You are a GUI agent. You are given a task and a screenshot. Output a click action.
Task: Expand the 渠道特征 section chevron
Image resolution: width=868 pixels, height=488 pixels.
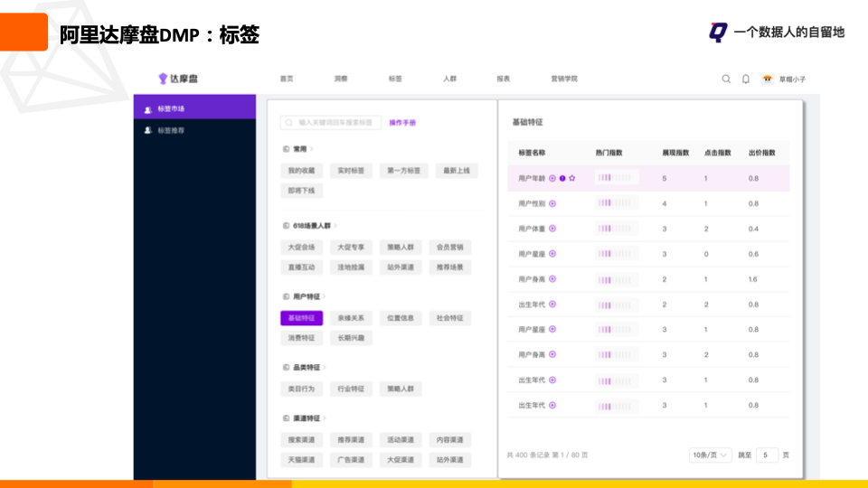325,418
